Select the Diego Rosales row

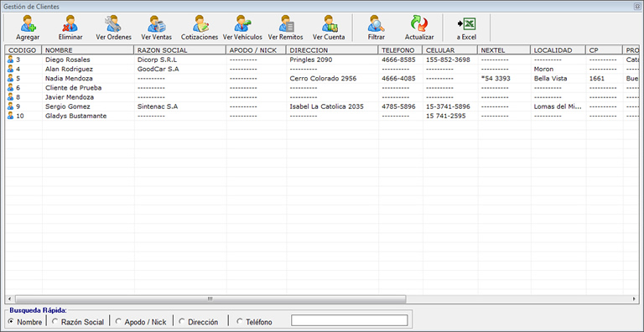(322, 60)
